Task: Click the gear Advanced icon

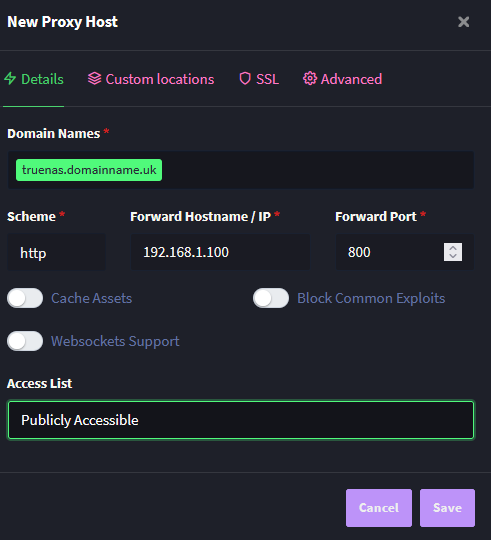Action: [310, 79]
